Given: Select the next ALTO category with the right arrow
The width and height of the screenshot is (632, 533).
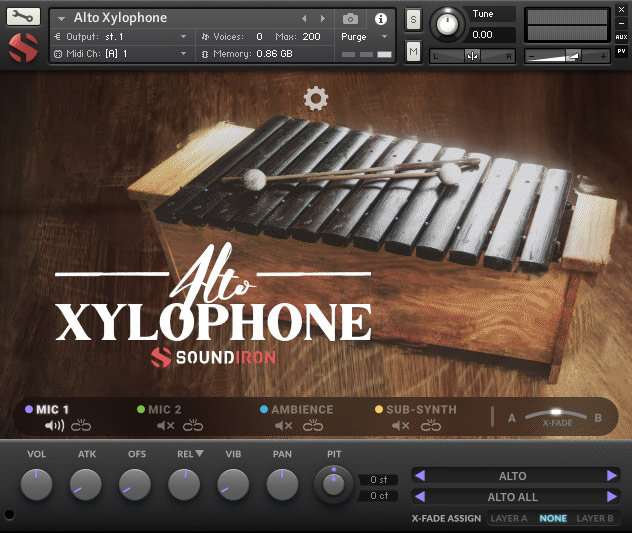Looking at the screenshot, I should (x=612, y=475).
